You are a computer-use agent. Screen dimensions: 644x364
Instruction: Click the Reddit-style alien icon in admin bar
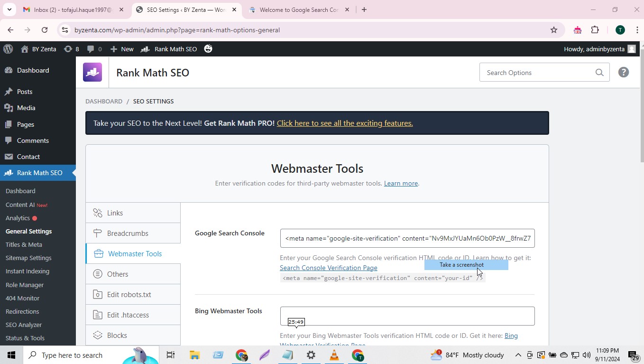(x=208, y=49)
